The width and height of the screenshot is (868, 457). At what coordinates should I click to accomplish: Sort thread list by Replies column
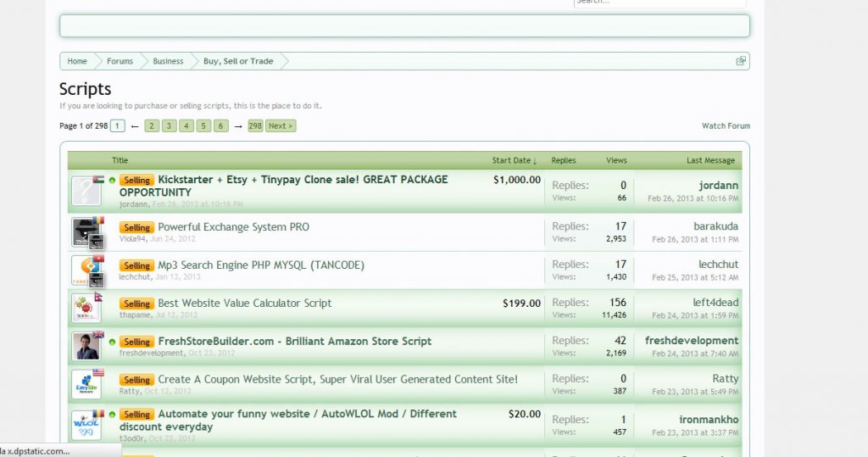[x=563, y=160]
